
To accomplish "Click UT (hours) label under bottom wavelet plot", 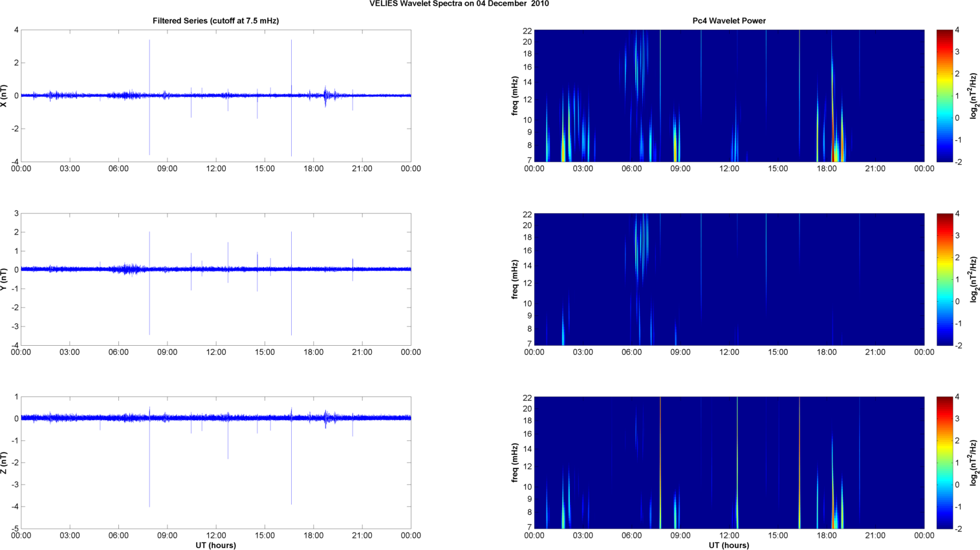I will pos(728,545).
